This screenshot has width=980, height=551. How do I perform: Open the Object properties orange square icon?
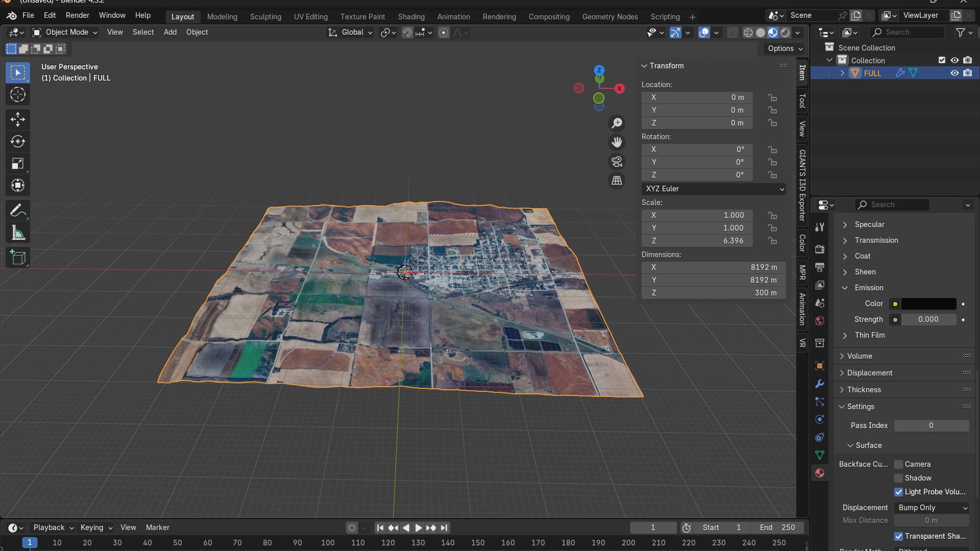click(820, 366)
